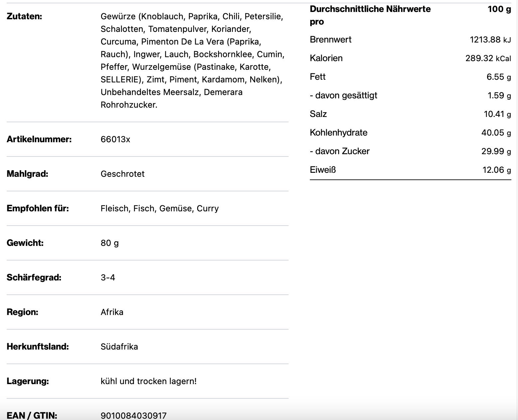Click the Herkunftsland value Südafrika
The image size is (518, 420).
point(119,347)
